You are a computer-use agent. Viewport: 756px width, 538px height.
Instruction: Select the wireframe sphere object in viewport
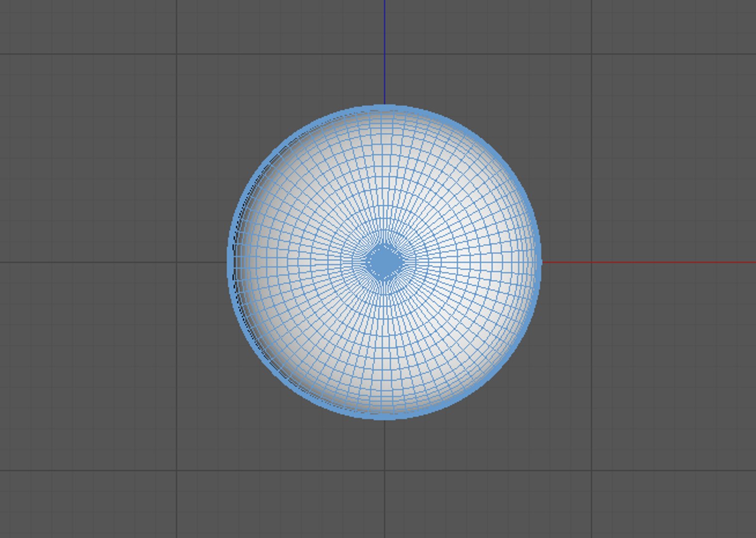click(x=384, y=262)
